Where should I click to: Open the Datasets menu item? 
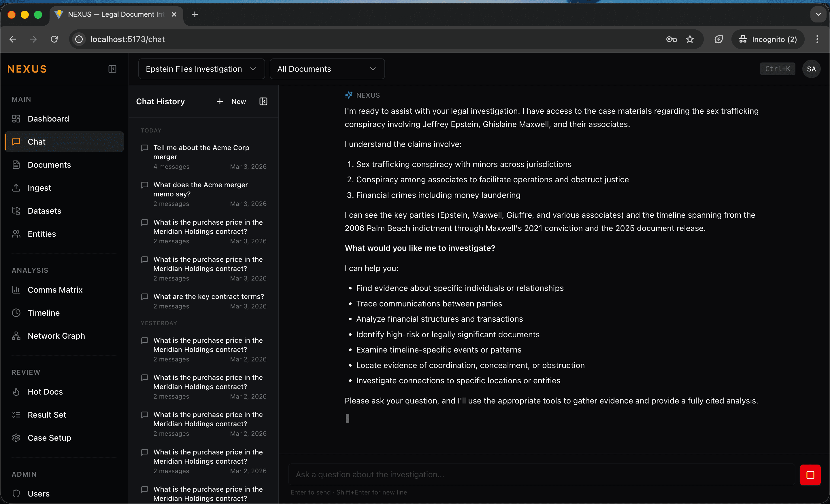click(44, 211)
